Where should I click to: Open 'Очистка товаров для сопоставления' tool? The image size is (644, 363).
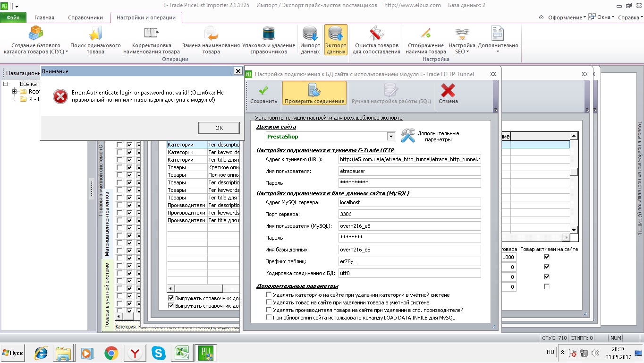[376, 40]
